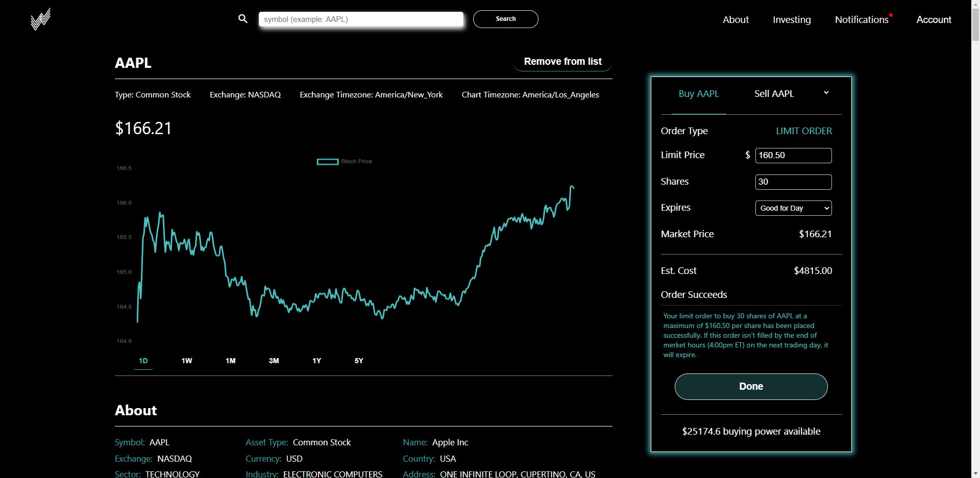Focus the symbol search input field
This screenshot has height=478, width=980.
point(361,19)
